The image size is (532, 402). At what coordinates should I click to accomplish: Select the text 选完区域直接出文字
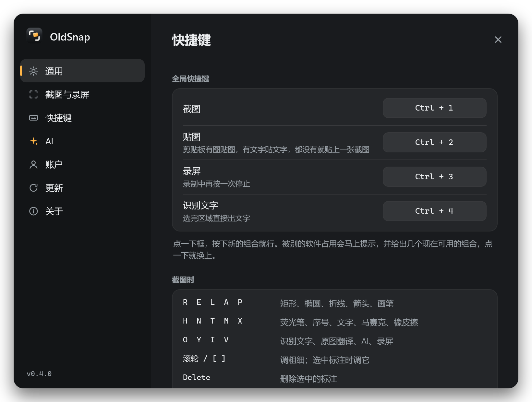tap(216, 218)
